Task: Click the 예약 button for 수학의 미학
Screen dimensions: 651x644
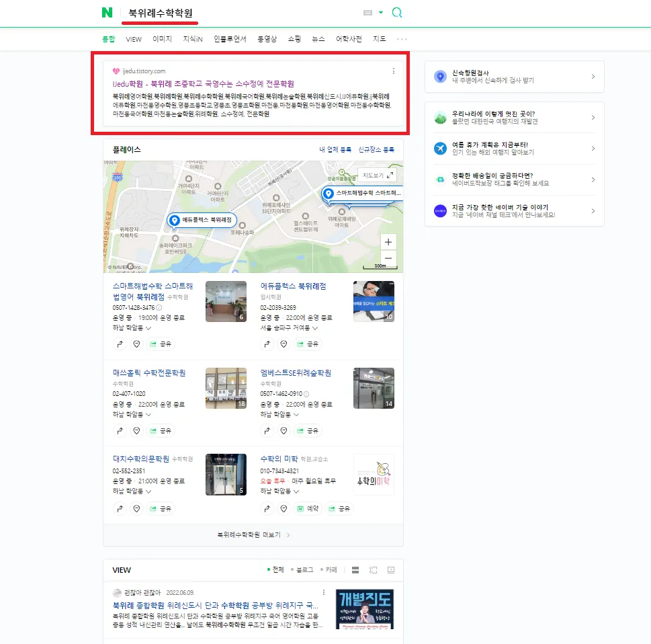Action: click(308, 509)
